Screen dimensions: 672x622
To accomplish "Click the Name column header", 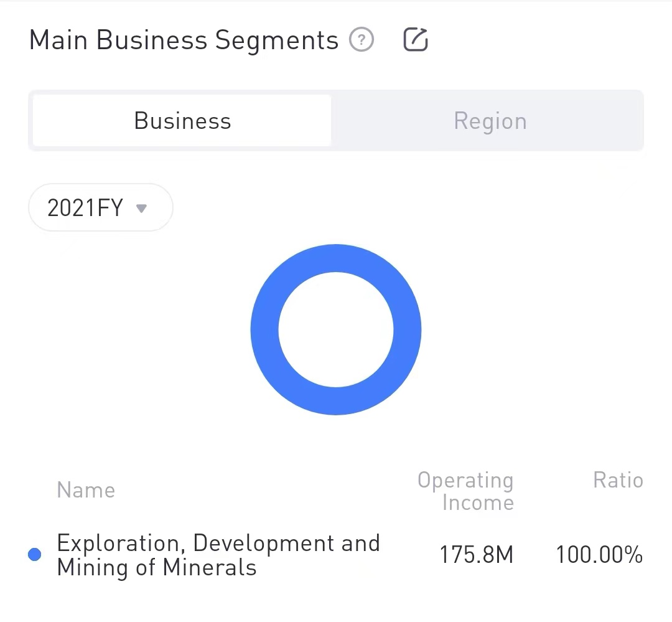I will [x=86, y=491].
